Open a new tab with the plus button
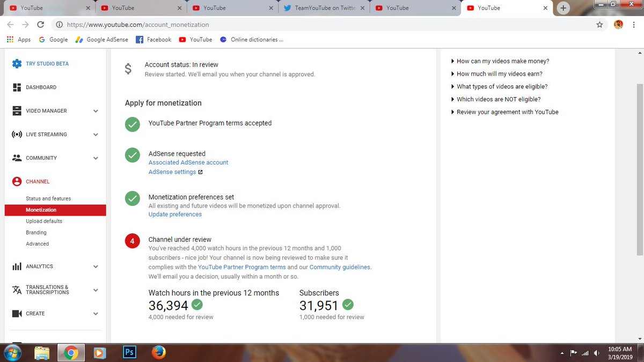The height and width of the screenshot is (362, 644). 563,8
